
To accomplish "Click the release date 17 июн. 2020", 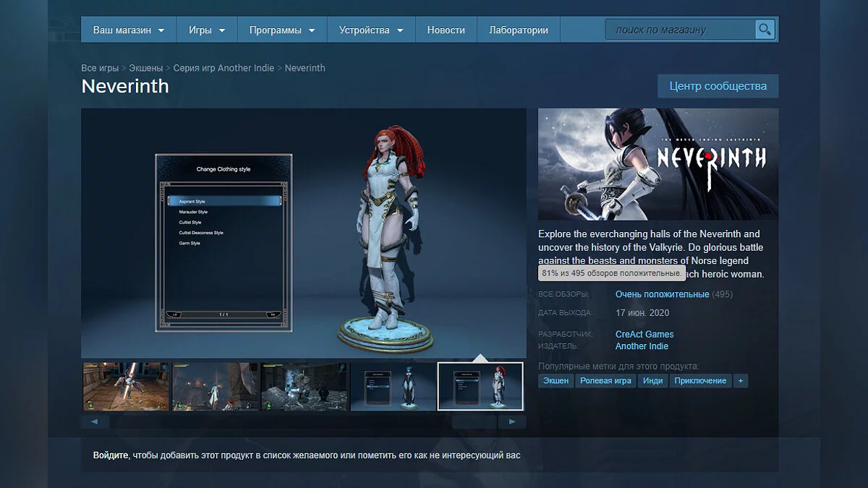I will point(642,313).
